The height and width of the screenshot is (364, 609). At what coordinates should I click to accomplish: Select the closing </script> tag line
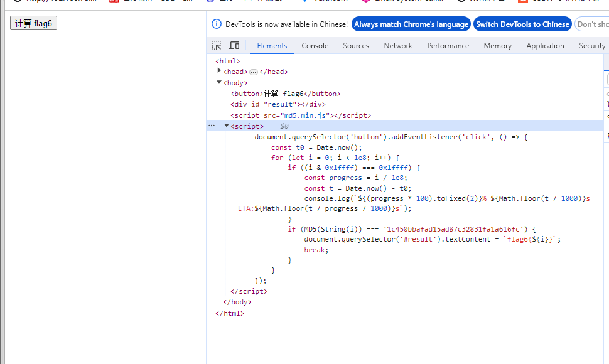(x=249, y=291)
